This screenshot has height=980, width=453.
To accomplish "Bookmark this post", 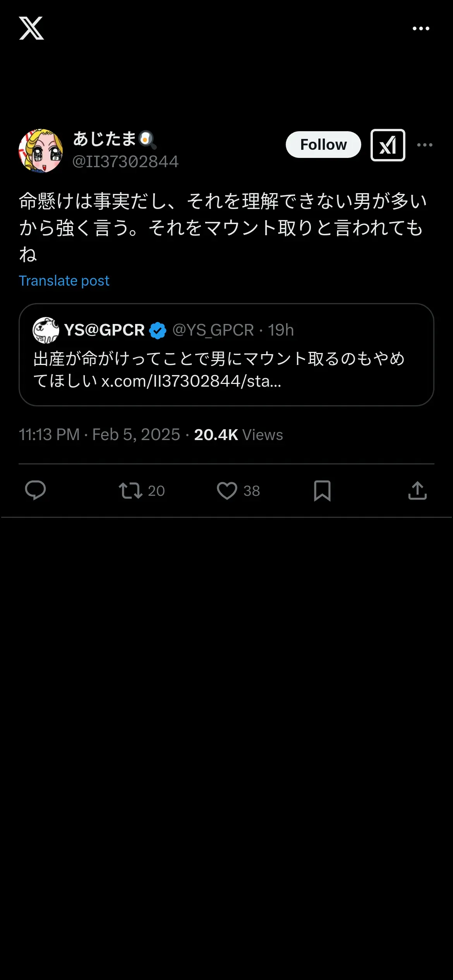I will click(322, 490).
